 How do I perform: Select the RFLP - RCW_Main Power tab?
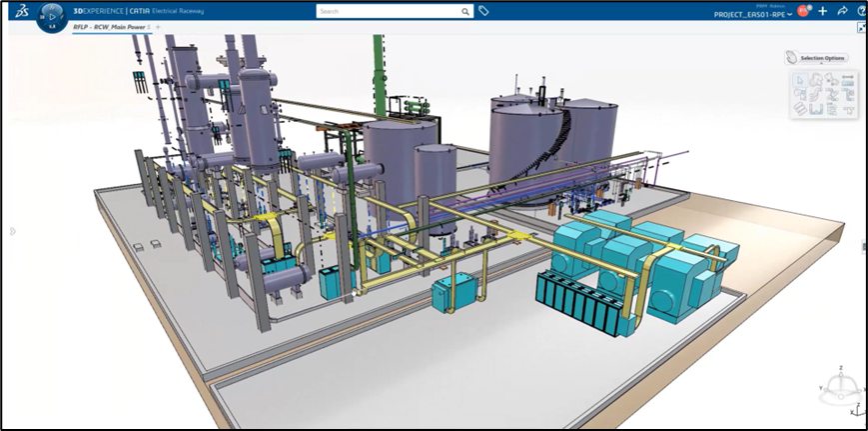click(x=112, y=27)
